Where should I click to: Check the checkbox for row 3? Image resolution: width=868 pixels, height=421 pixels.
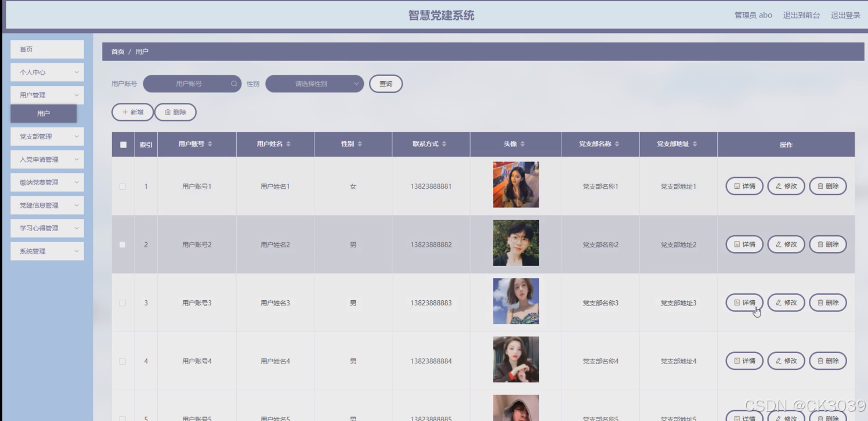pos(122,303)
